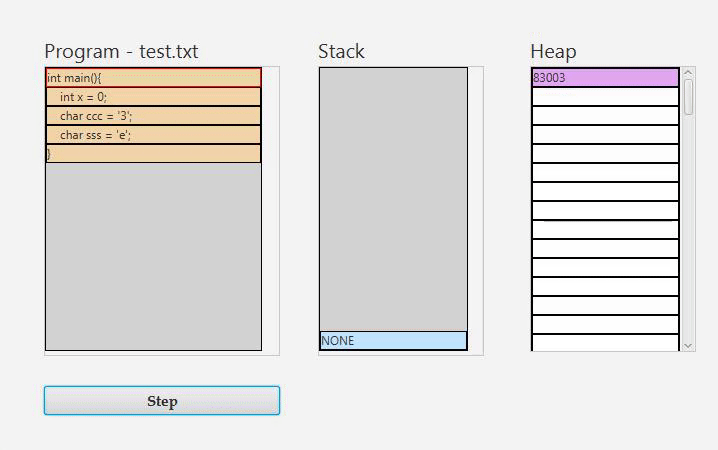Select the closing brace program line
The height and width of the screenshot is (450, 718).
pos(153,154)
